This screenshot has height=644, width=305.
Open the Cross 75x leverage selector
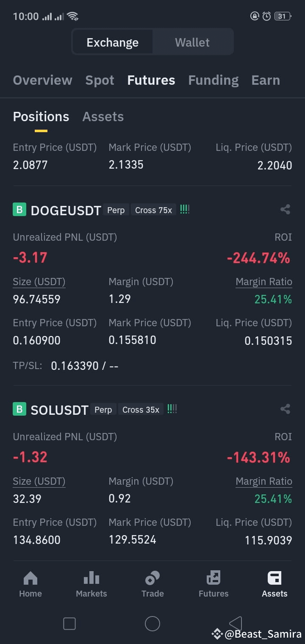pos(153,210)
